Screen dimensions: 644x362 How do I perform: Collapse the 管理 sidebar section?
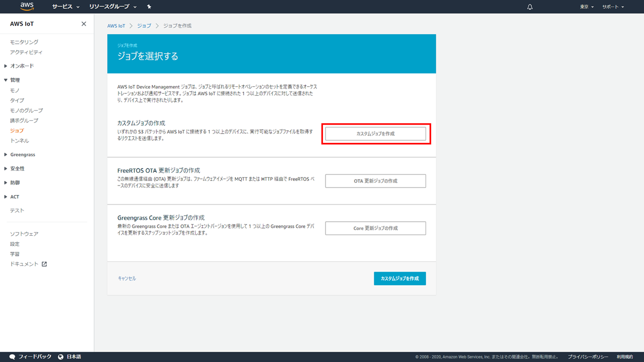(15, 80)
